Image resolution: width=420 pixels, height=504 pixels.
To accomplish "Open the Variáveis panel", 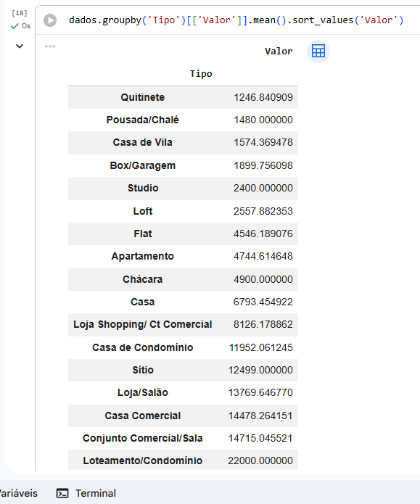I will coord(18,493).
